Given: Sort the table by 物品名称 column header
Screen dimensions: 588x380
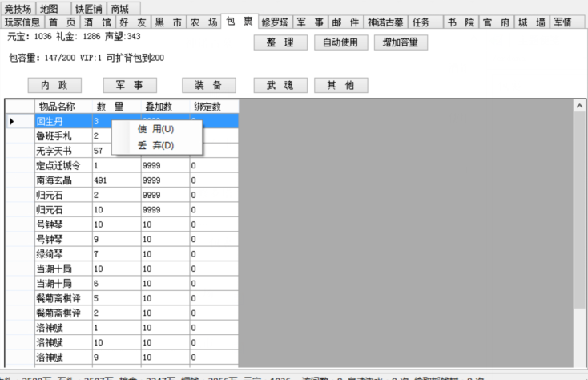Looking at the screenshot, I should (58, 106).
